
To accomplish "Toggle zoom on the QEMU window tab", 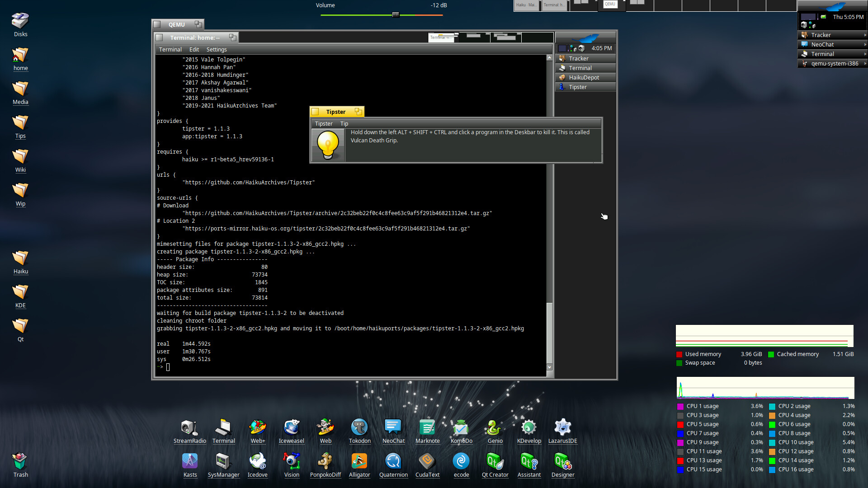I will point(198,24).
